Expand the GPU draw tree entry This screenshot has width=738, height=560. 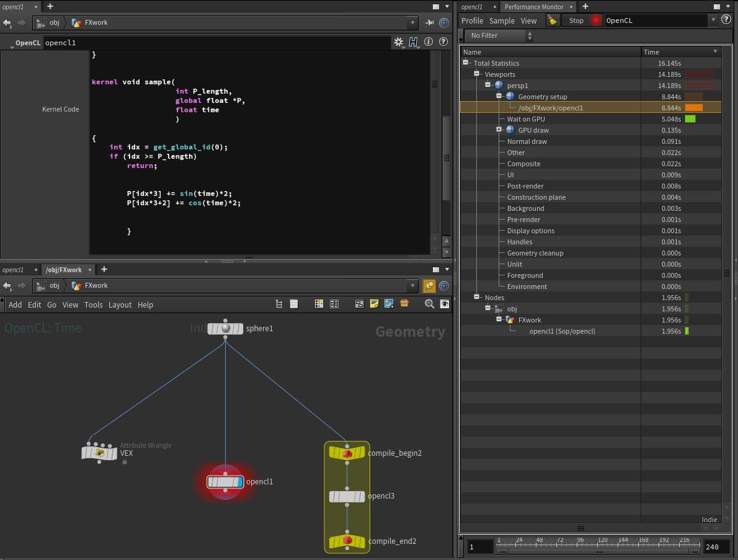pyautogui.click(x=499, y=130)
